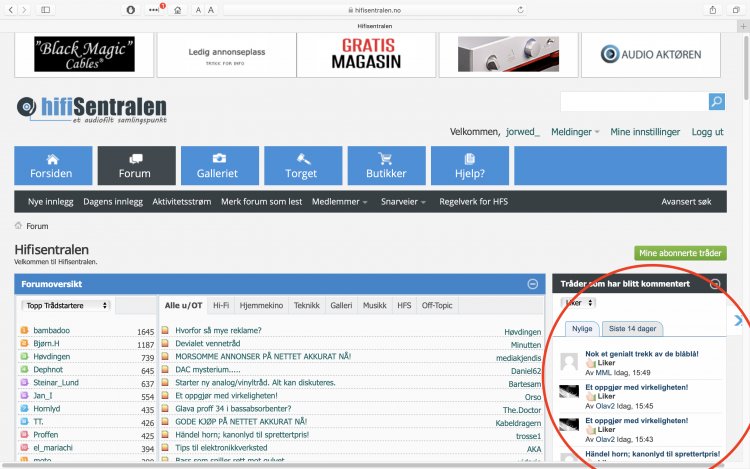
Task: Open extension icon with red badge
Action: (x=155, y=9)
